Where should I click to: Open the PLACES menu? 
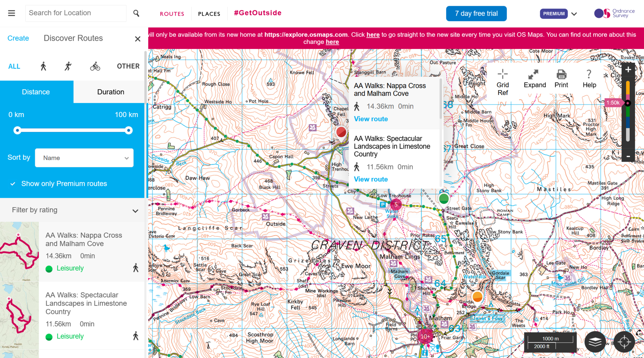point(209,14)
